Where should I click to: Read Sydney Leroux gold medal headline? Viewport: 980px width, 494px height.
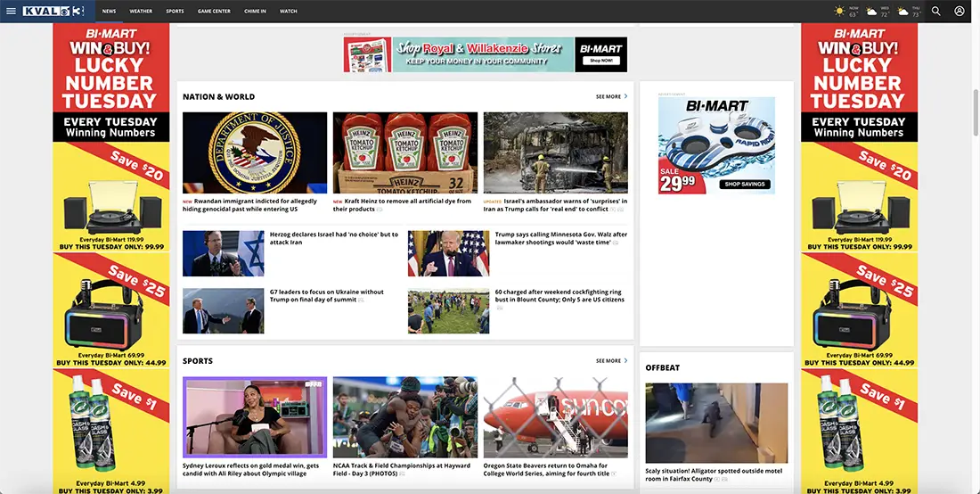pos(250,470)
